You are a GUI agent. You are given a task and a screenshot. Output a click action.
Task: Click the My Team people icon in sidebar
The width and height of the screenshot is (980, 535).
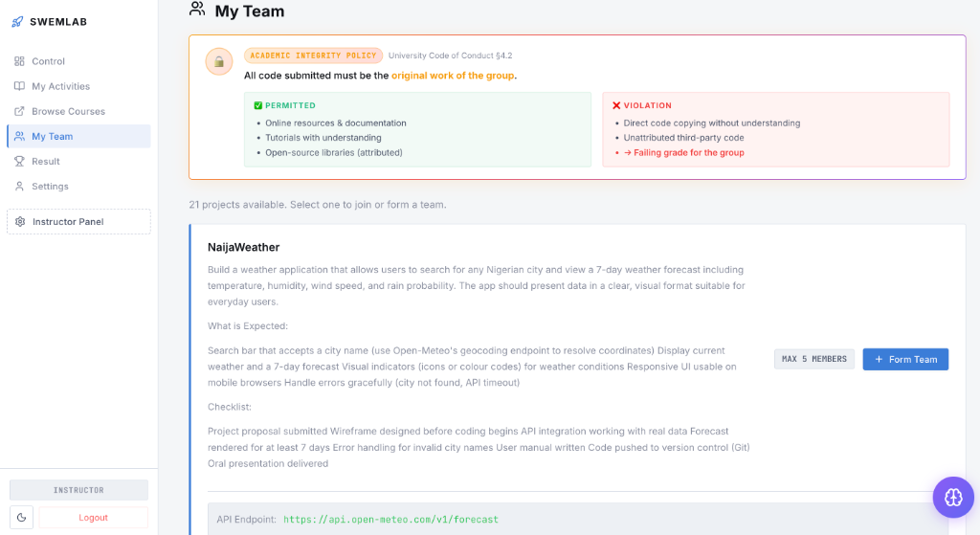(19, 136)
